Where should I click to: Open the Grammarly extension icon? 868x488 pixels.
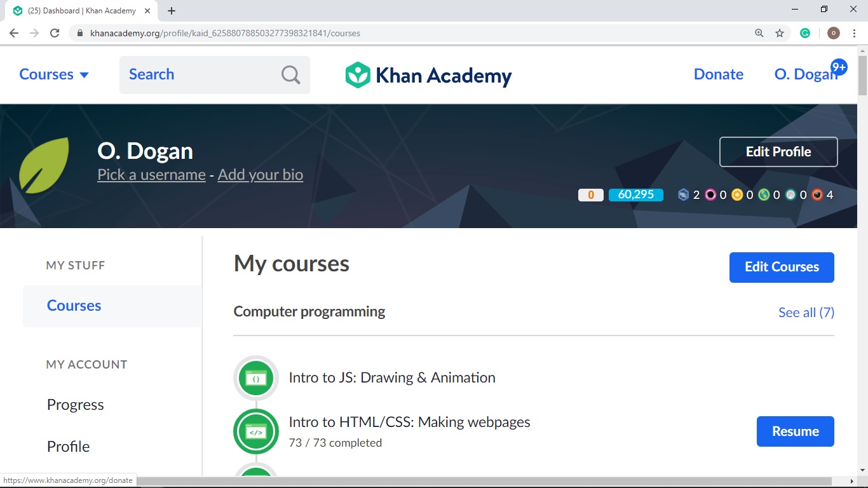click(x=805, y=33)
